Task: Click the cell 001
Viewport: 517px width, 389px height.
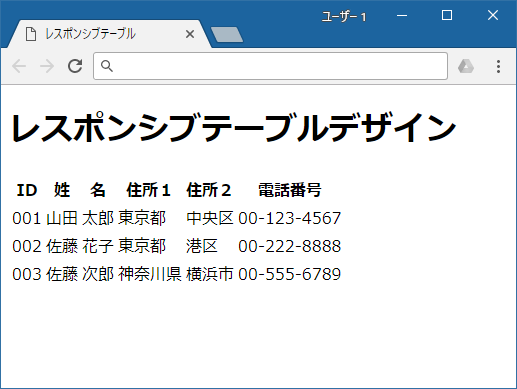Action: (x=27, y=218)
